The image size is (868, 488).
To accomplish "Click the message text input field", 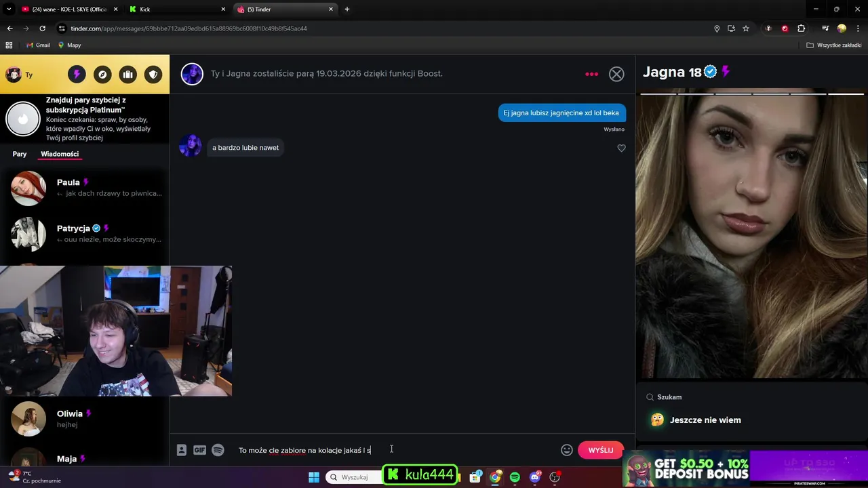I will (x=393, y=450).
